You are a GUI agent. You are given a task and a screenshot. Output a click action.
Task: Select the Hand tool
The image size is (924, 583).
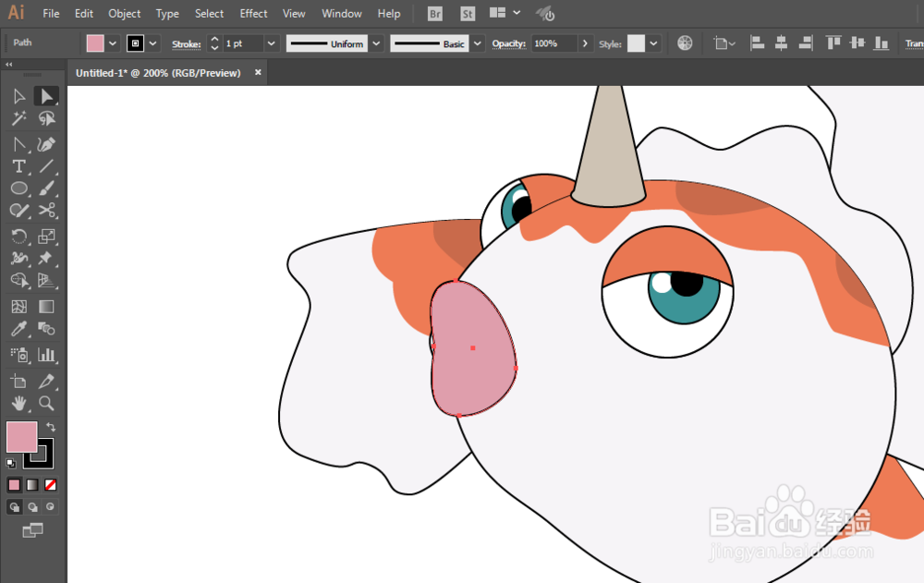[18, 403]
